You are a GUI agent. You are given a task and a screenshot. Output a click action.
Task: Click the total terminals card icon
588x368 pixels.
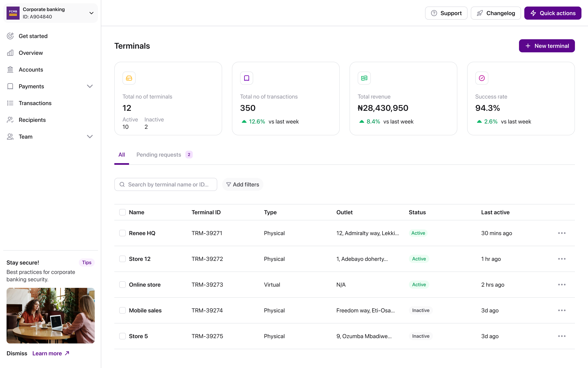coord(129,78)
